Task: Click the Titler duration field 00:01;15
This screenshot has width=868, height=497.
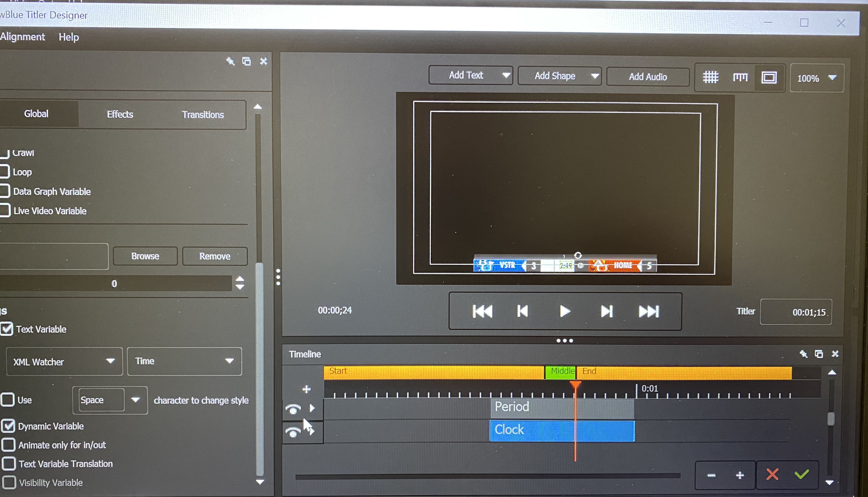Action: coord(796,312)
